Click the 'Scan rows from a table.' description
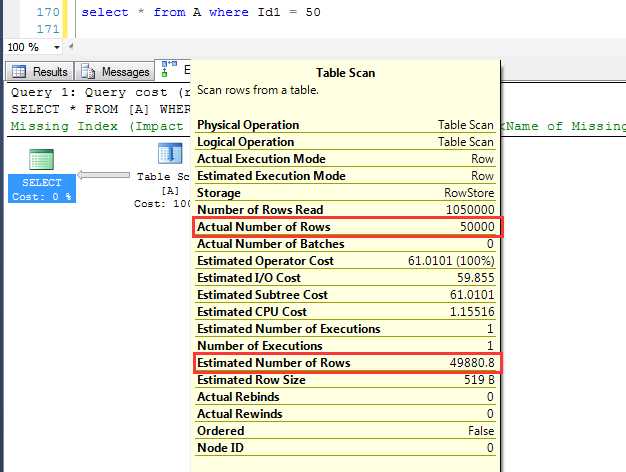The height and width of the screenshot is (472, 626). click(258, 90)
